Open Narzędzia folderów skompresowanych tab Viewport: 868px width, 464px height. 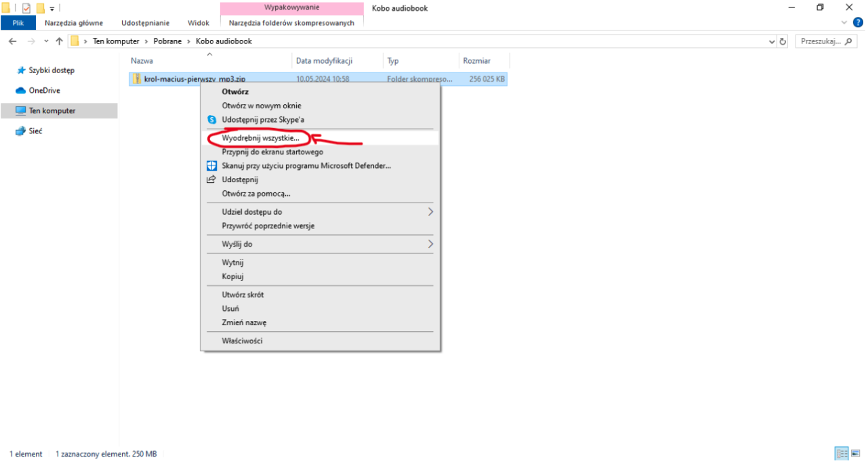291,22
